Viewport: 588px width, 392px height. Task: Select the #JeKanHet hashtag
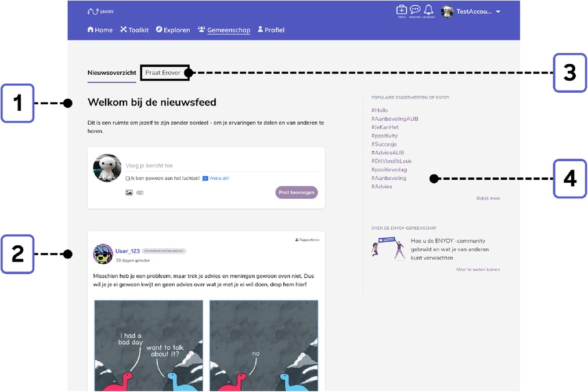point(385,127)
